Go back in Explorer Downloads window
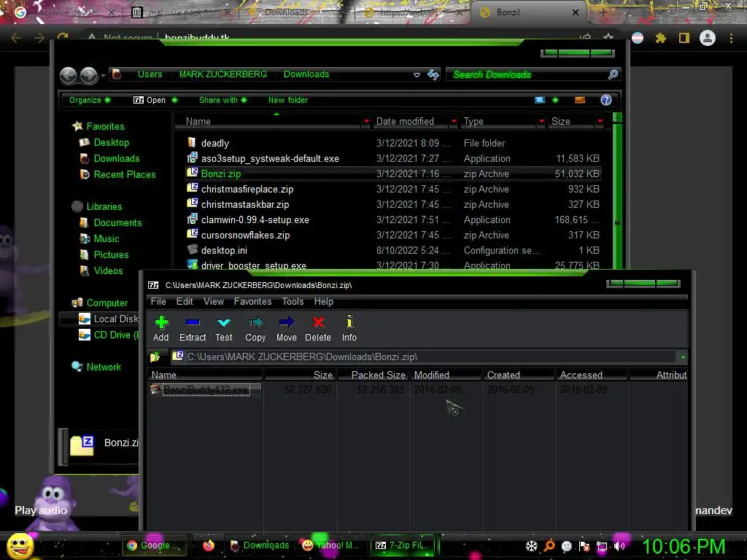The width and height of the screenshot is (747, 560). pos(69,75)
